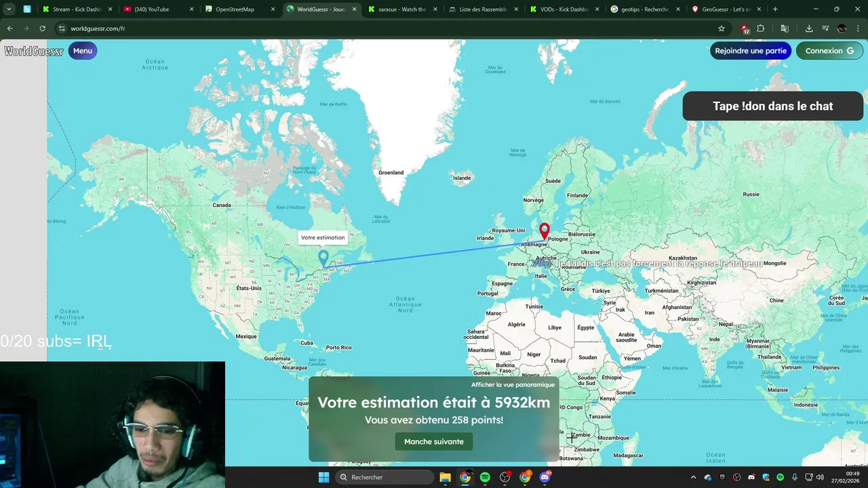Screen dimensions: 868x488
Task: Open Discord from the taskbar
Action: point(545,477)
